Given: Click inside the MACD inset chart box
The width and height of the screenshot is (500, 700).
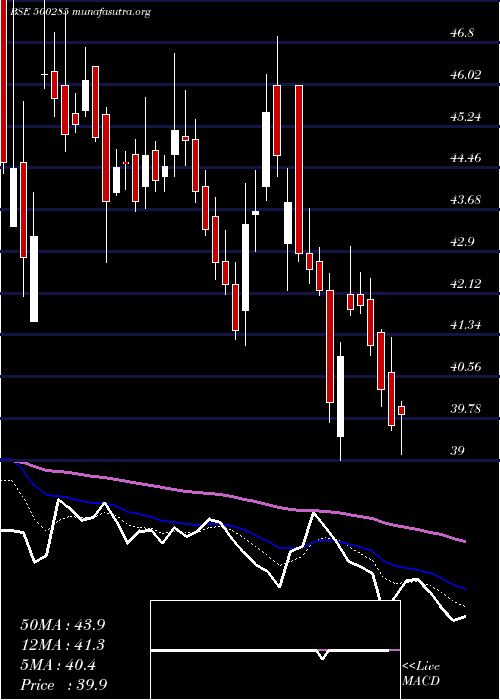Looking at the screenshot, I should tap(275, 650).
